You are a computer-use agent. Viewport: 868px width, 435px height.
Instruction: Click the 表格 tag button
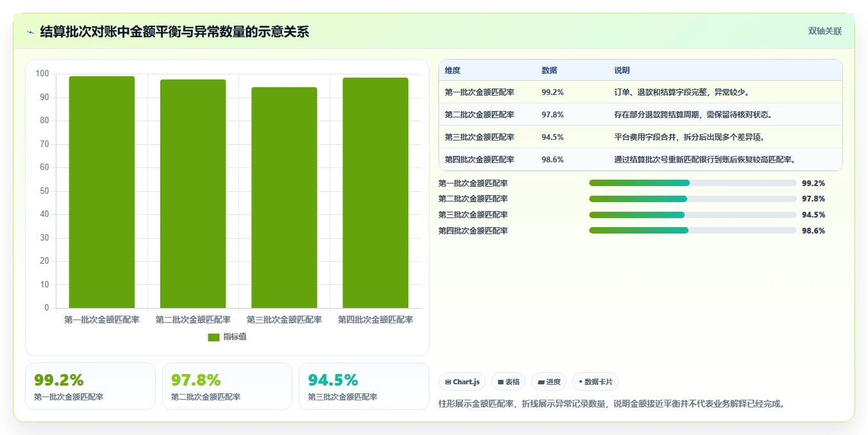[x=508, y=382]
